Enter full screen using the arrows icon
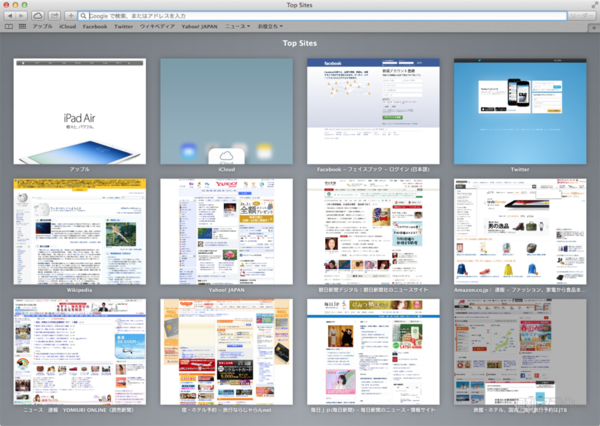 [x=592, y=5]
